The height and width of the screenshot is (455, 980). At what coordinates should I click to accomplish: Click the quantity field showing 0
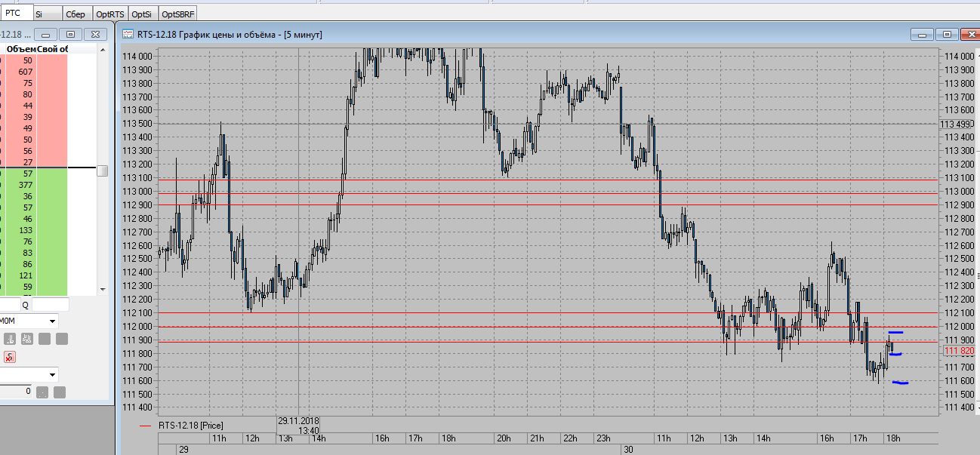click(16, 392)
